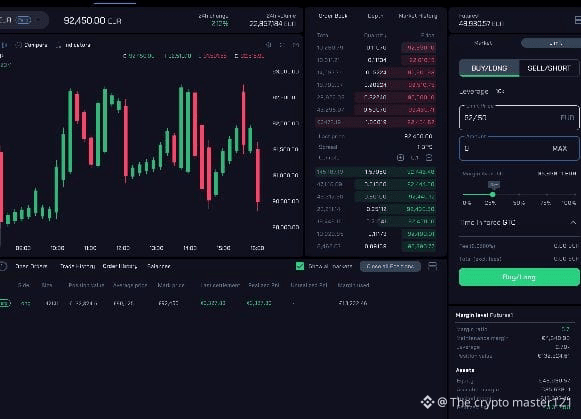Viewport: 581px width, 419px height.
Task: Click the Last price row in order book
Action: [375, 136]
